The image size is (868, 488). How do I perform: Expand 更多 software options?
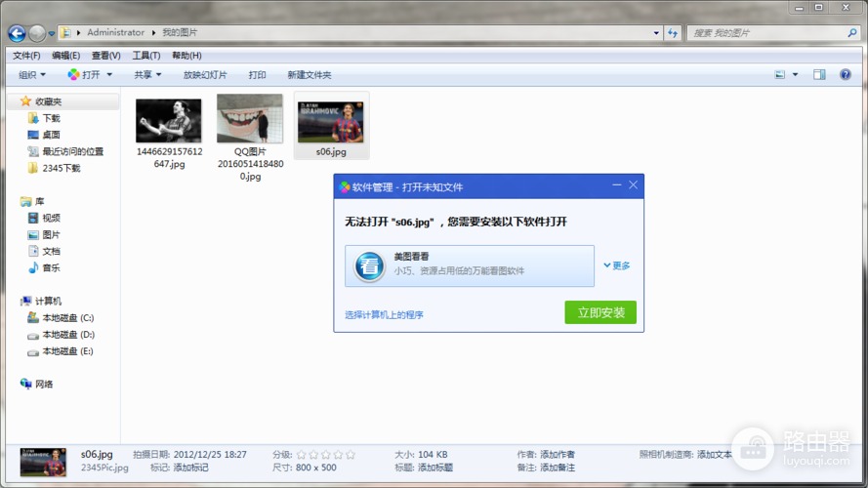click(x=617, y=265)
